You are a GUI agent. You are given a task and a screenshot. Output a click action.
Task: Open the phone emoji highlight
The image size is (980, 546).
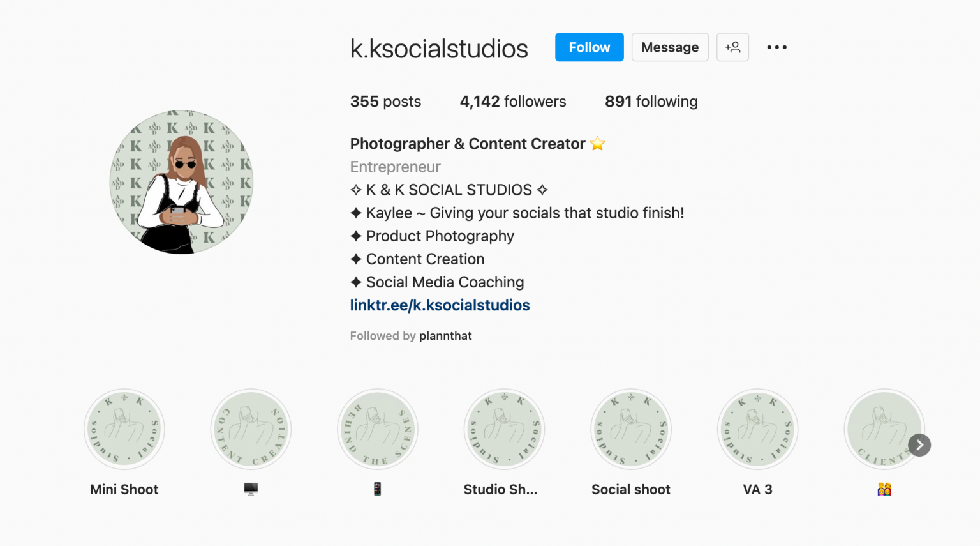click(x=377, y=429)
